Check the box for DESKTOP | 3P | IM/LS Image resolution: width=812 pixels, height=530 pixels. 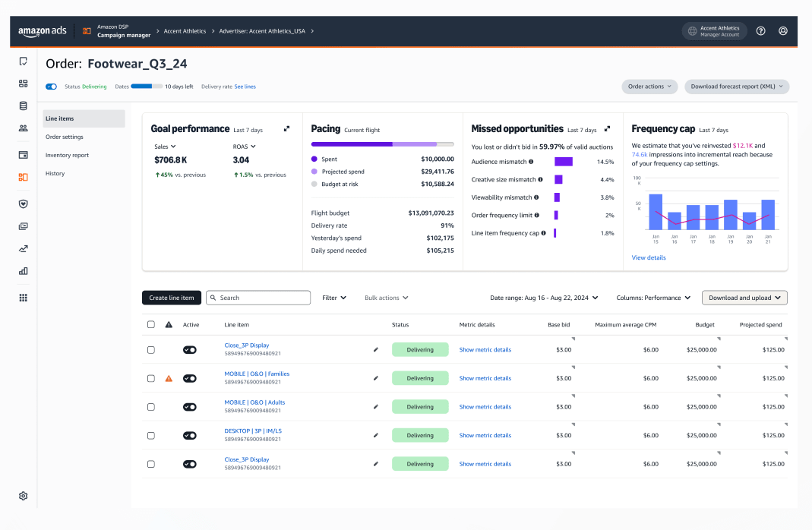[151, 436]
